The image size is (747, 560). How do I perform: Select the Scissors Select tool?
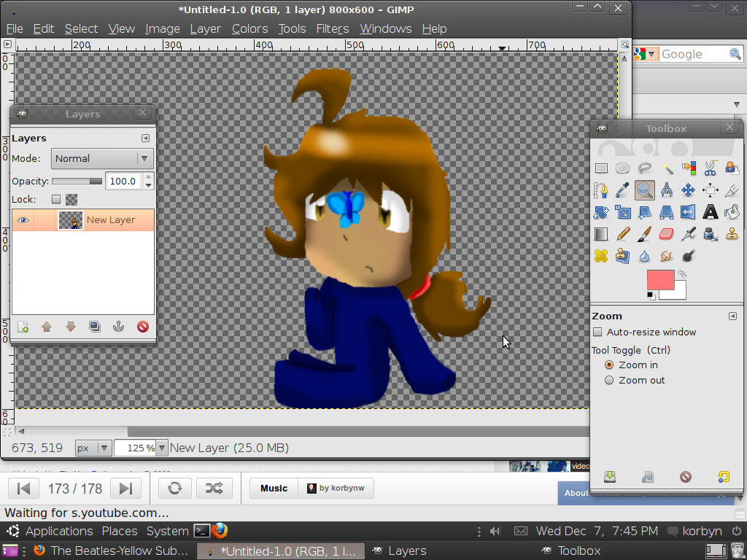711,168
